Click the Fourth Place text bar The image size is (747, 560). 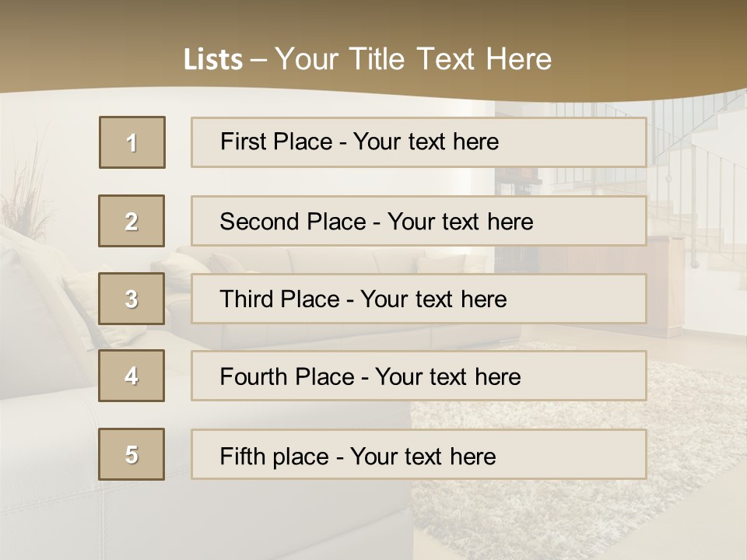[x=419, y=376]
